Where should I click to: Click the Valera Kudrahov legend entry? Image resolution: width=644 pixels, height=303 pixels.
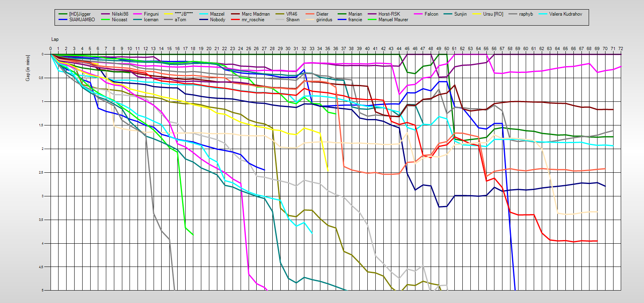[x=565, y=14]
